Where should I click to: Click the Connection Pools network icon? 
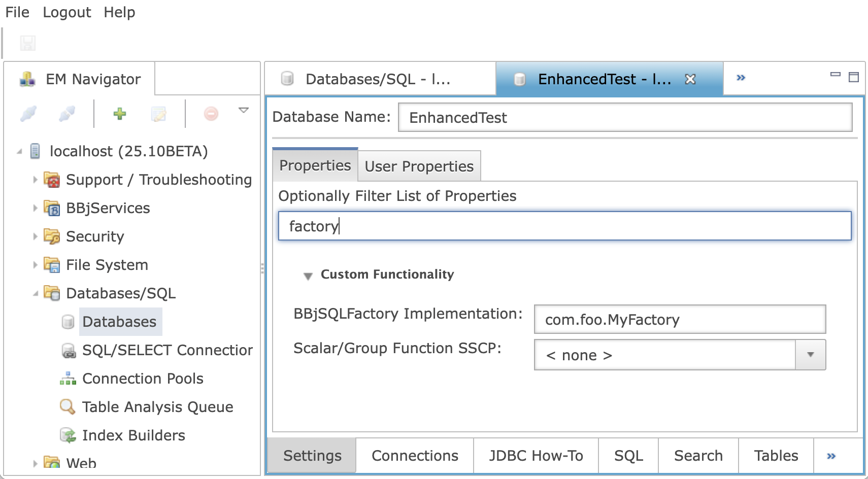point(68,379)
